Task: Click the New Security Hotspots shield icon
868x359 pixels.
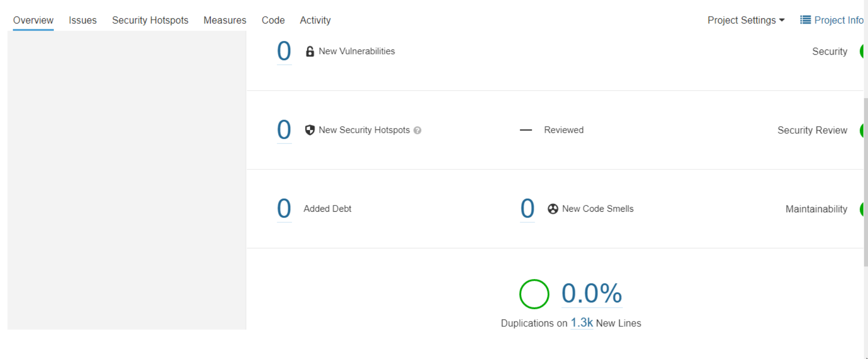Action: (310, 130)
